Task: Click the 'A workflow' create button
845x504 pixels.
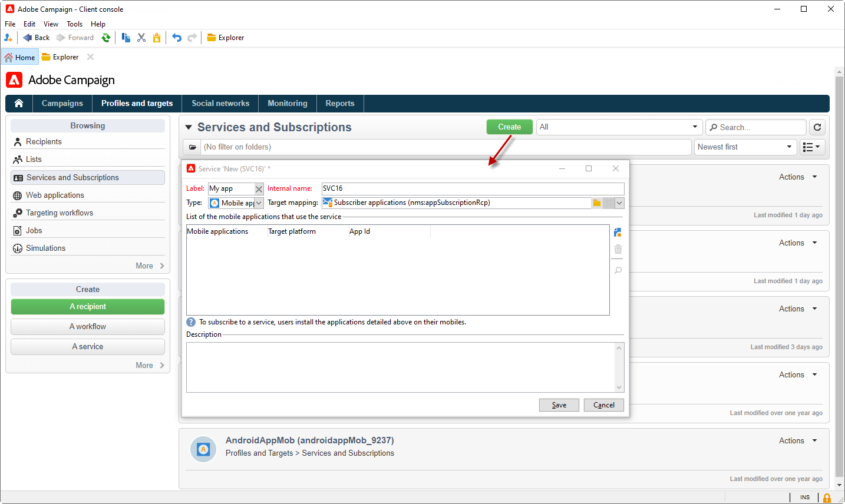Action: coord(88,327)
